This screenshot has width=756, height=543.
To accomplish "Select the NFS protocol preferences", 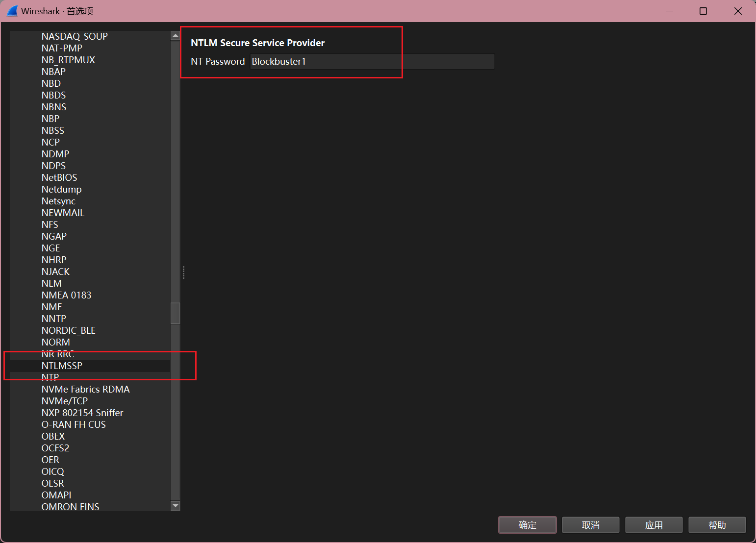I will click(x=50, y=224).
